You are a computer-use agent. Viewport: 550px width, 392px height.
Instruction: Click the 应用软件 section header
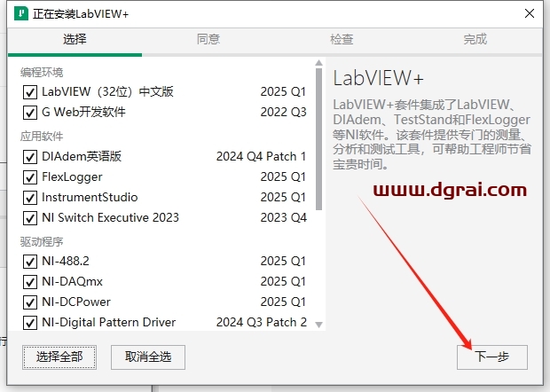point(42,136)
